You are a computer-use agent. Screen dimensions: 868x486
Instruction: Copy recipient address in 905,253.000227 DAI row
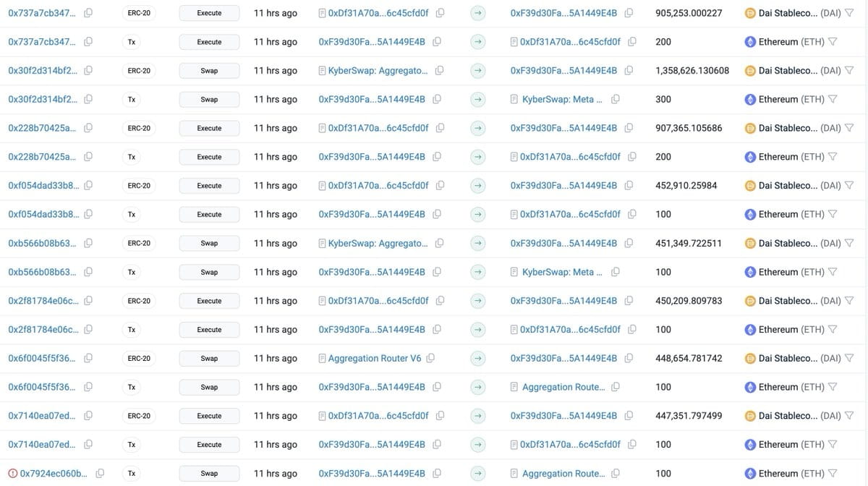click(x=629, y=13)
